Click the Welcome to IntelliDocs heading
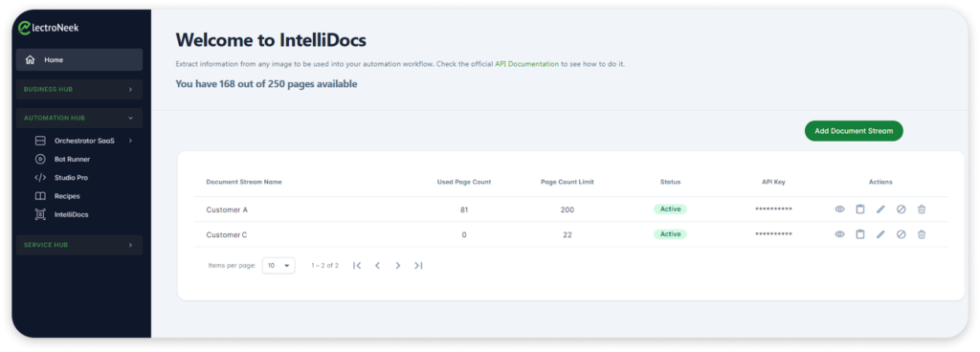Screen dimensions: 980x352 pos(271,40)
